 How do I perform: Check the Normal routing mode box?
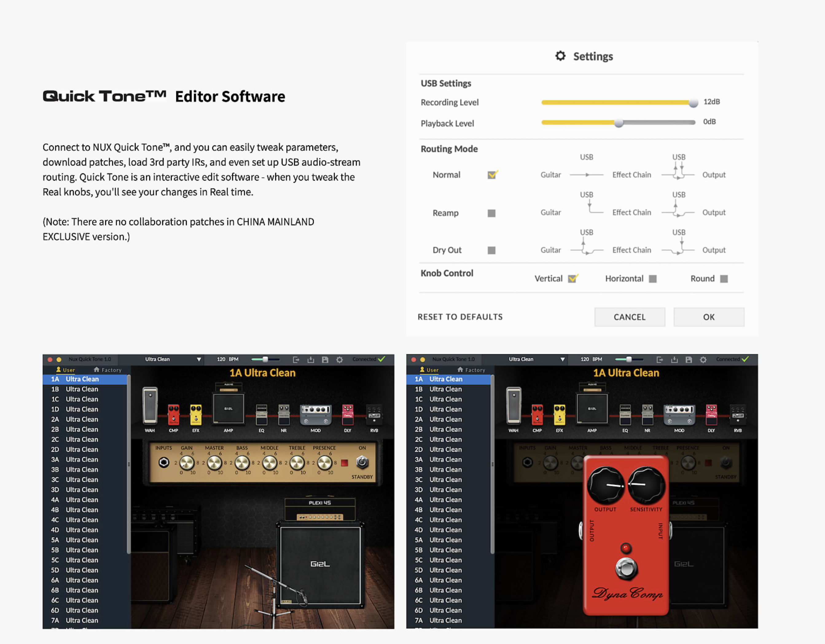[492, 175]
